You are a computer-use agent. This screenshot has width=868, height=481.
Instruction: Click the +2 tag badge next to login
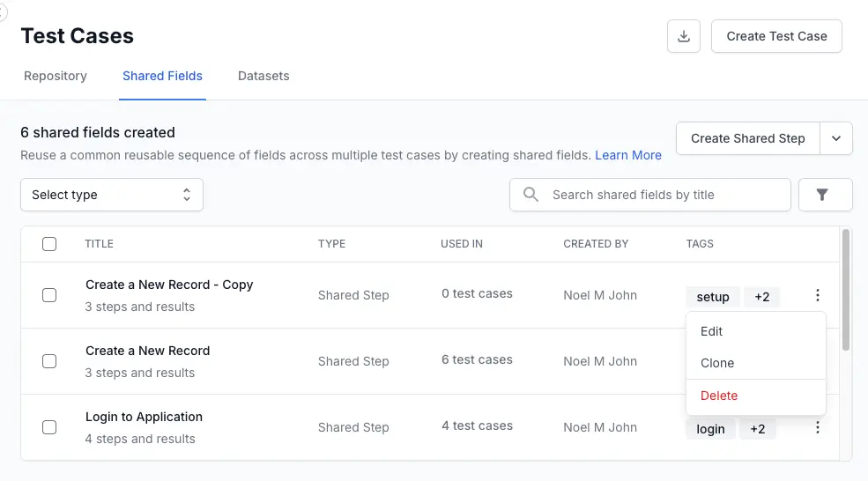point(757,429)
